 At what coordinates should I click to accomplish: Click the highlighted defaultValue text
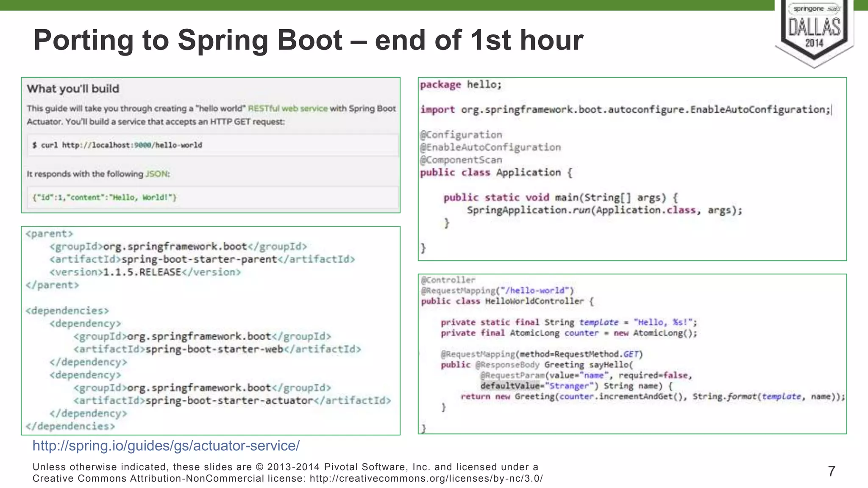point(510,386)
